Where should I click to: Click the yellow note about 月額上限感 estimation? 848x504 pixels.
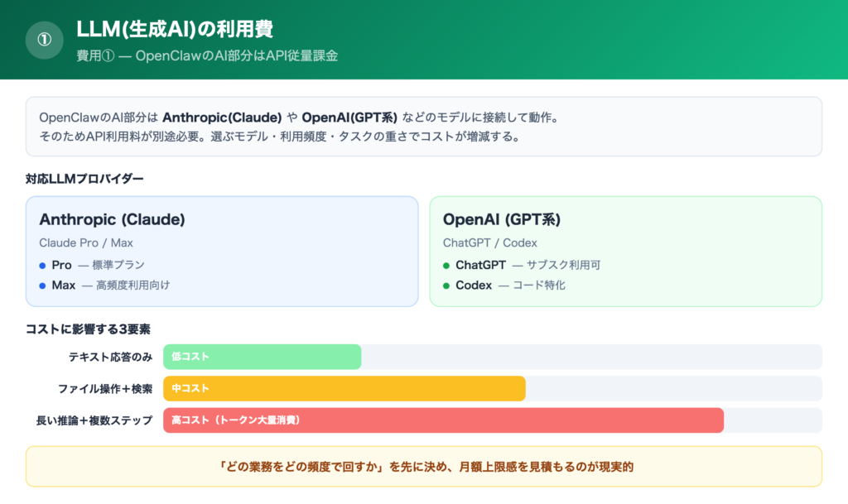pyautogui.click(x=424, y=466)
